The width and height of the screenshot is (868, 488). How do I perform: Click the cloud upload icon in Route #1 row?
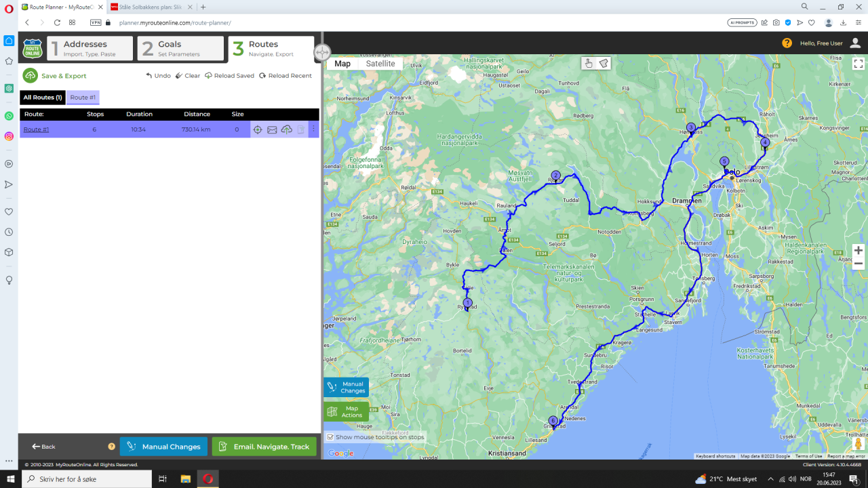[287, 129]
